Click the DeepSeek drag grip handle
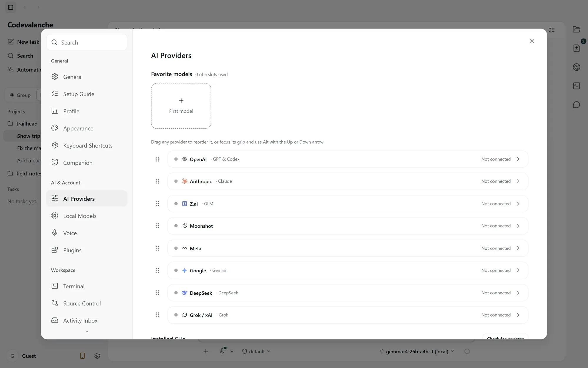This screenshot has width=588, height=368. point(158,293)
